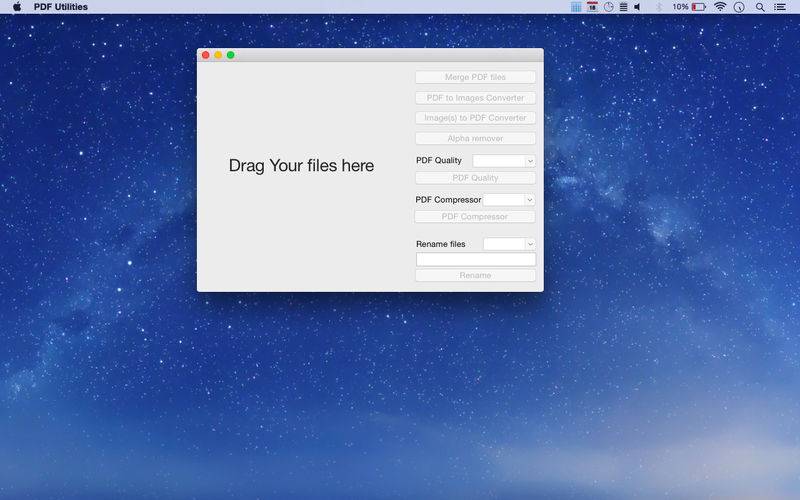Minimize window with yellow button
The width and height of the screenshot is (800, 500).
218,55
